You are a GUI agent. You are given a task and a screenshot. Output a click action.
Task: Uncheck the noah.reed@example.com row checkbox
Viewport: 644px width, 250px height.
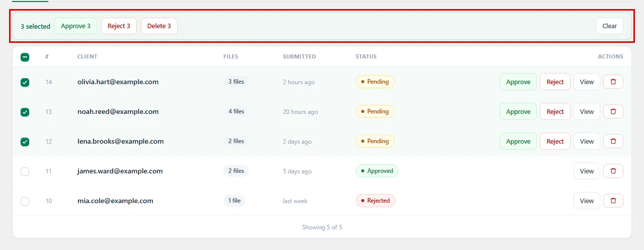click(25, 112)
